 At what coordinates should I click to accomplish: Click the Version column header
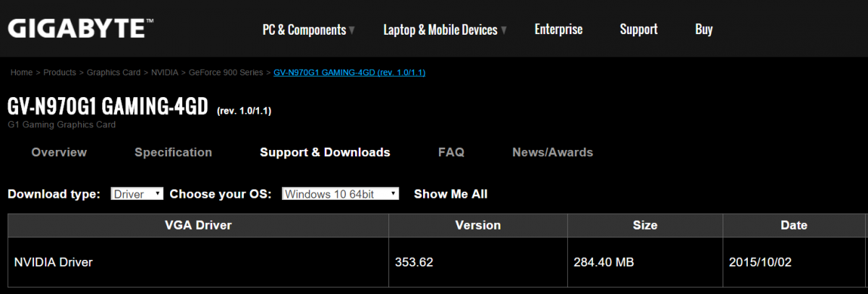click(478, 225)
